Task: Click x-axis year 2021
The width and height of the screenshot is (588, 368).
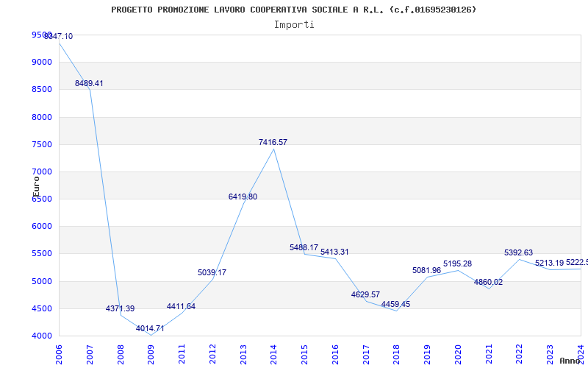Action: [x=489, y=355]
